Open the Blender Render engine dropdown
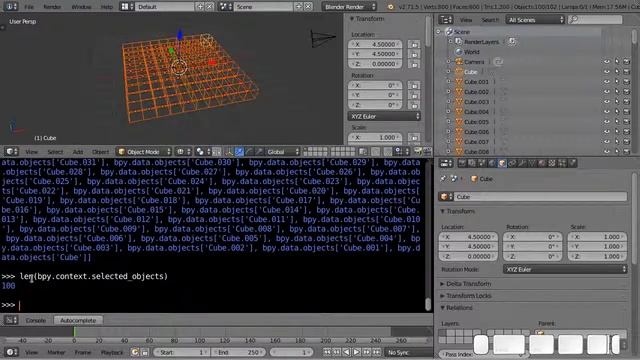The image size is (640, 360). [x=349, y=7]
